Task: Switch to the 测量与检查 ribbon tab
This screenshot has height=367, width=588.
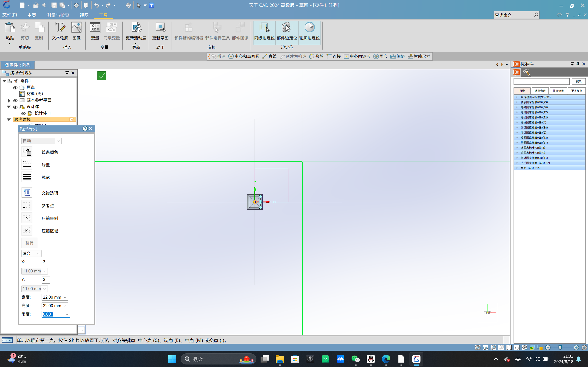Action: (58, 15)
